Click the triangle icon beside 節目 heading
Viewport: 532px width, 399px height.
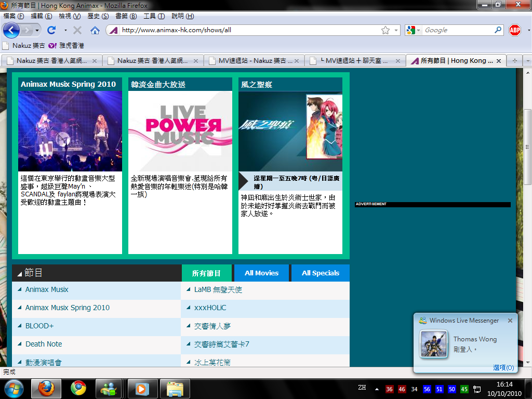20,273
